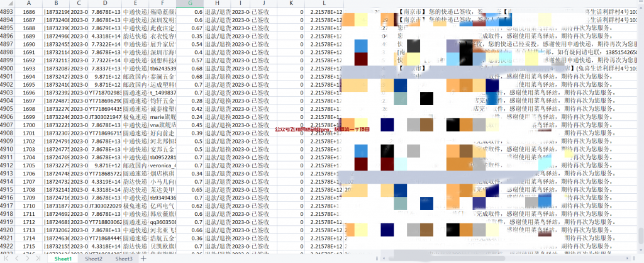Open the Sheet2 tab
Screen dimensions: 644x263
[94, 259]
